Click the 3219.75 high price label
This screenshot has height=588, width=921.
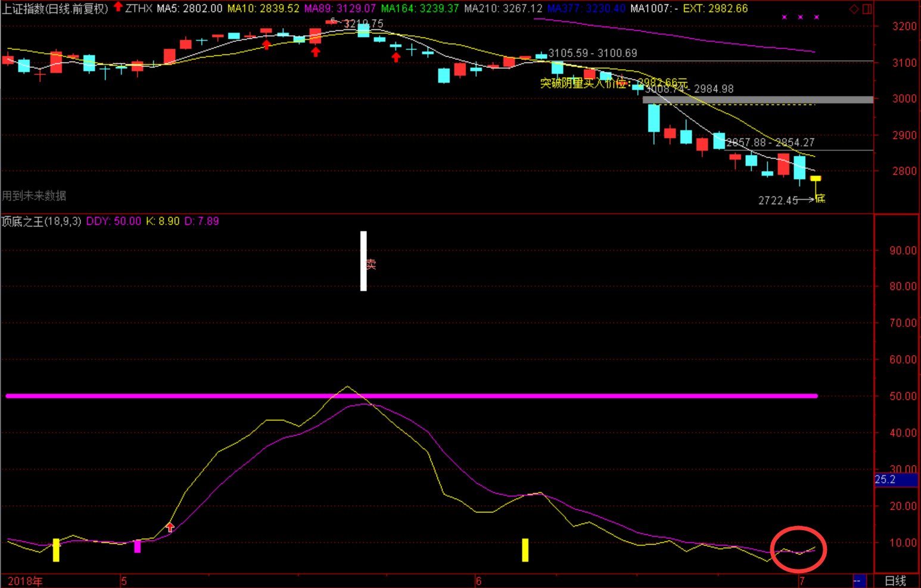(363, 24)
